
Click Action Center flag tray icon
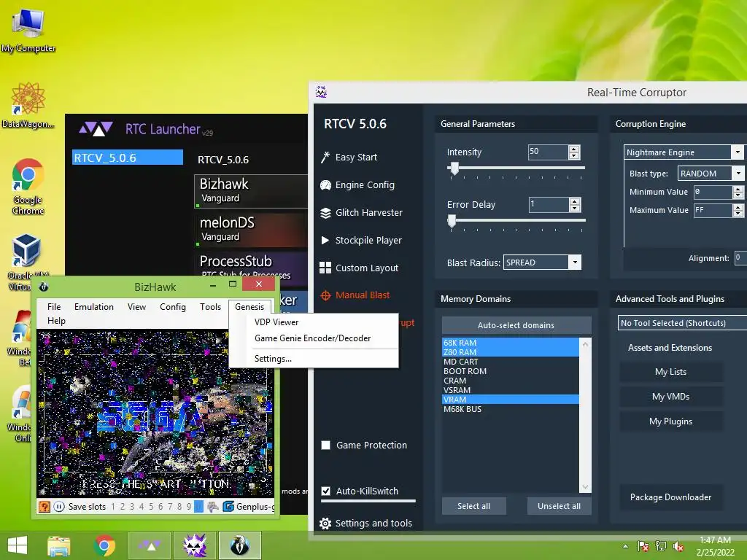643,546
